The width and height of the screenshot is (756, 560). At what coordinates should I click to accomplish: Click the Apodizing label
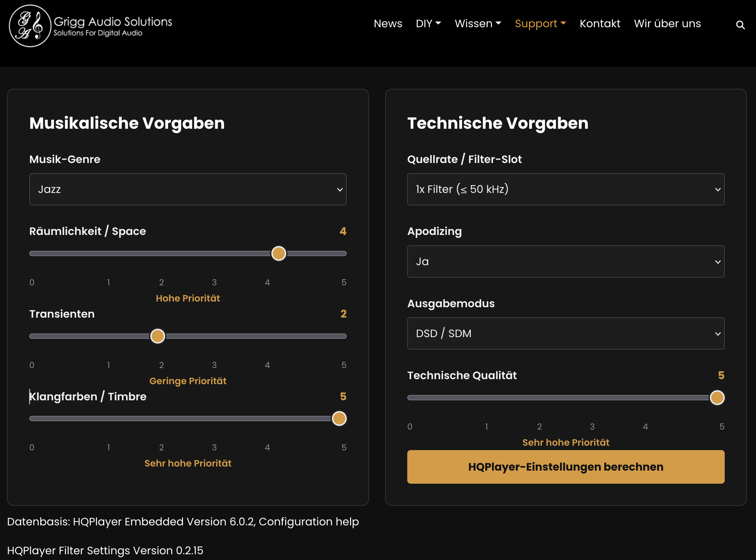click(434, 232)
